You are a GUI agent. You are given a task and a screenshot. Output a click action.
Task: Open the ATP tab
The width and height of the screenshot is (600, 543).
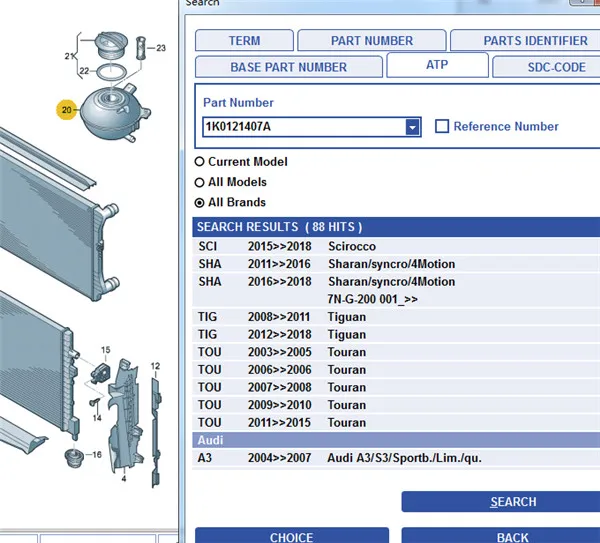pos(437,65)
